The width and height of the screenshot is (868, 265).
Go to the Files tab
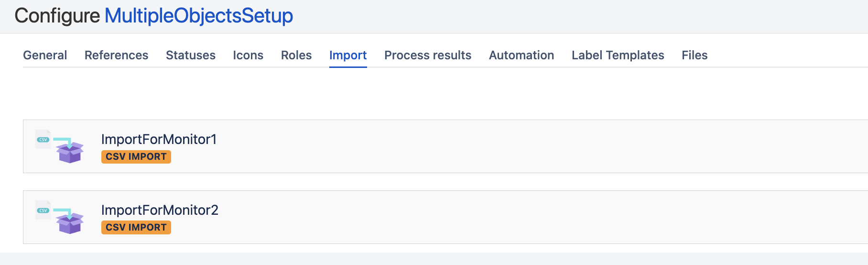[x=694, y=55]
